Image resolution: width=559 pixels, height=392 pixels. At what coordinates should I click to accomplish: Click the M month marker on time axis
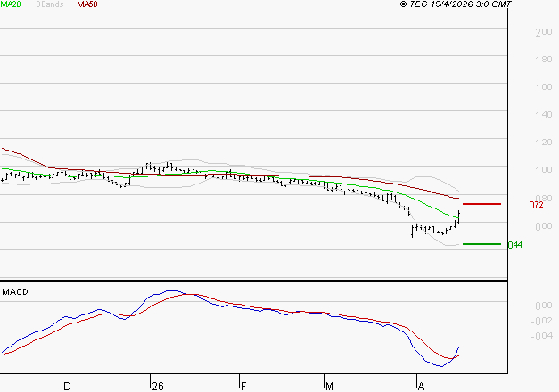coord(329,386)
